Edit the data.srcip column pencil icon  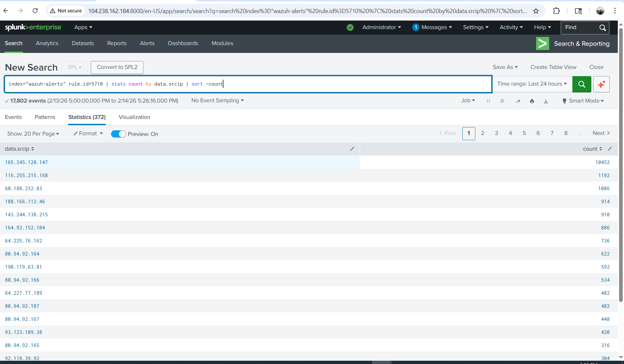(352, 149)
